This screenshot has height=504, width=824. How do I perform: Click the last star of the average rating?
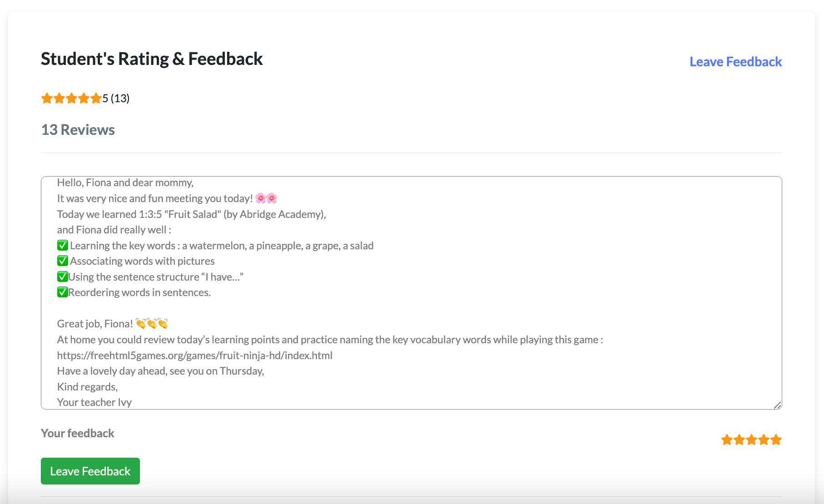95,98
